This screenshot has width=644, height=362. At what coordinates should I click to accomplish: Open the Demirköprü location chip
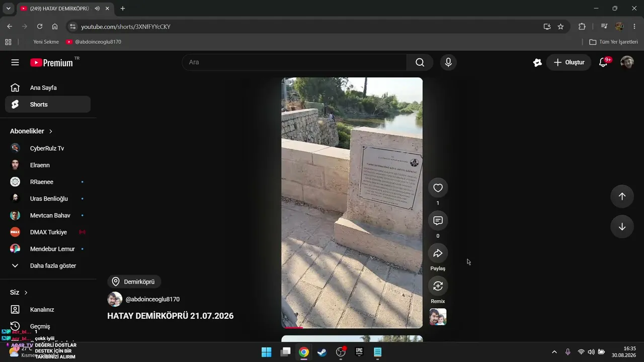coord(134,282)
